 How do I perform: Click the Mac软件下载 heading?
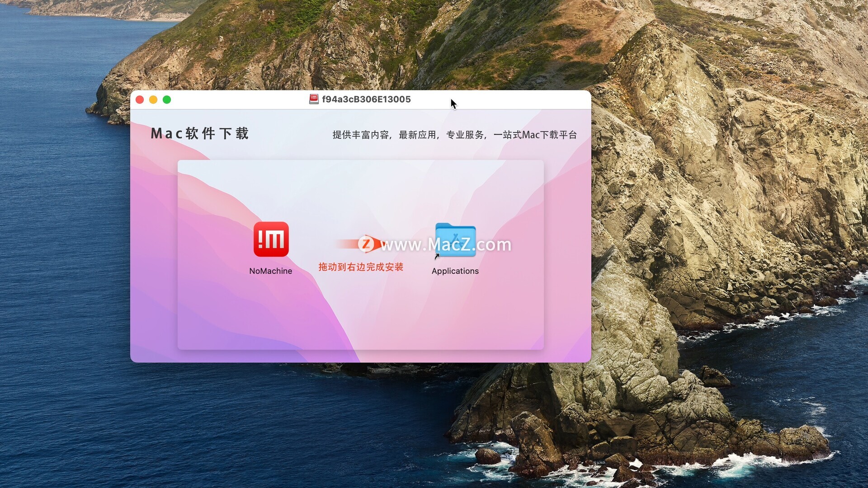tap(199, 134)
